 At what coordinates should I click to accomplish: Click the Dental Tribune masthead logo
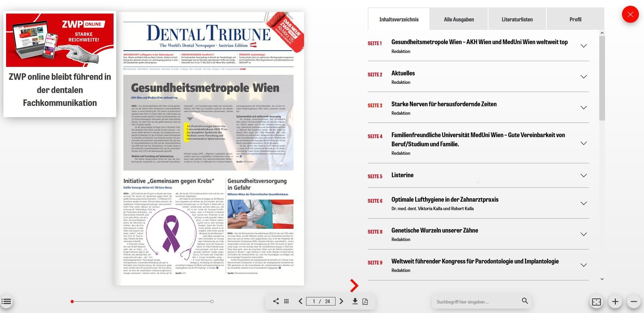[209, 33]
